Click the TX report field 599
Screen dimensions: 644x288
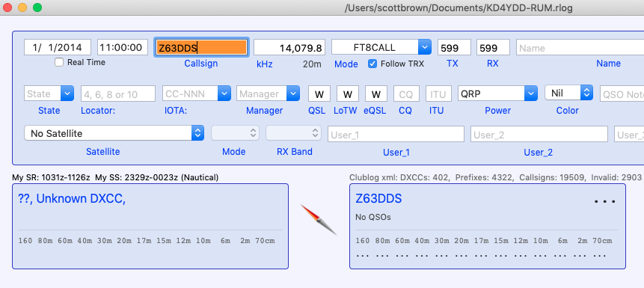(454, 47)
